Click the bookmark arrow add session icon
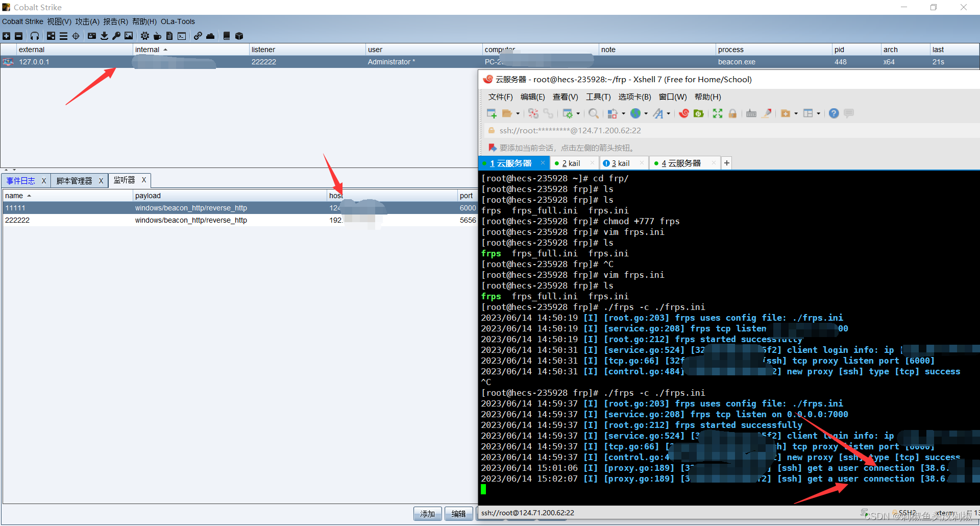The height and width of the screenshot is (526, 980). (493, 148)
